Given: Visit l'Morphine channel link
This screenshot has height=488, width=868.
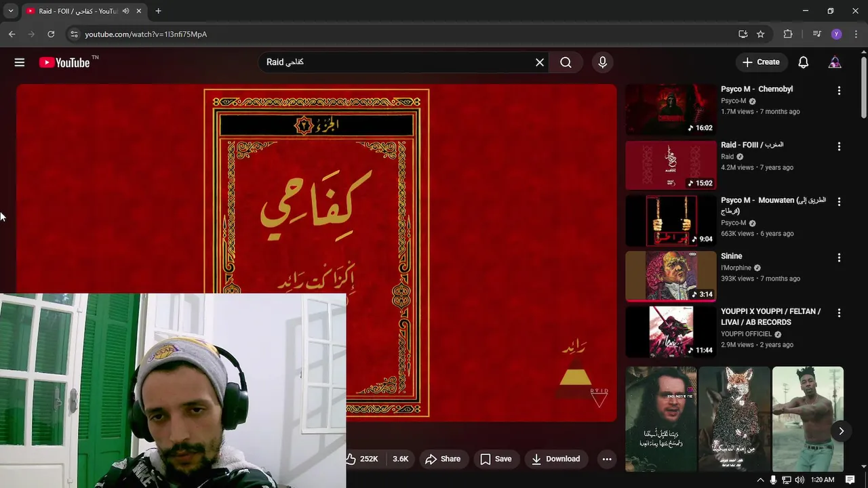Looking at the screenshot, I should point(736,268).
